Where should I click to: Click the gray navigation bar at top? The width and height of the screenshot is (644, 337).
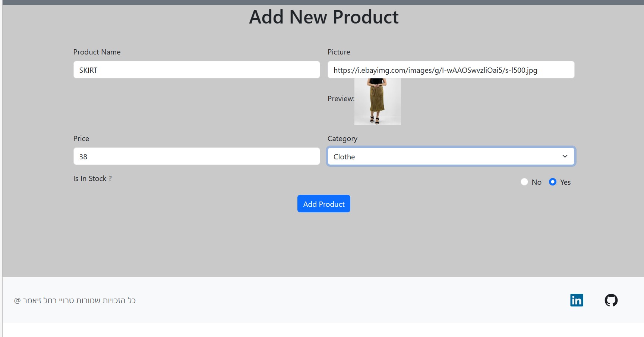tap(322, 2)
